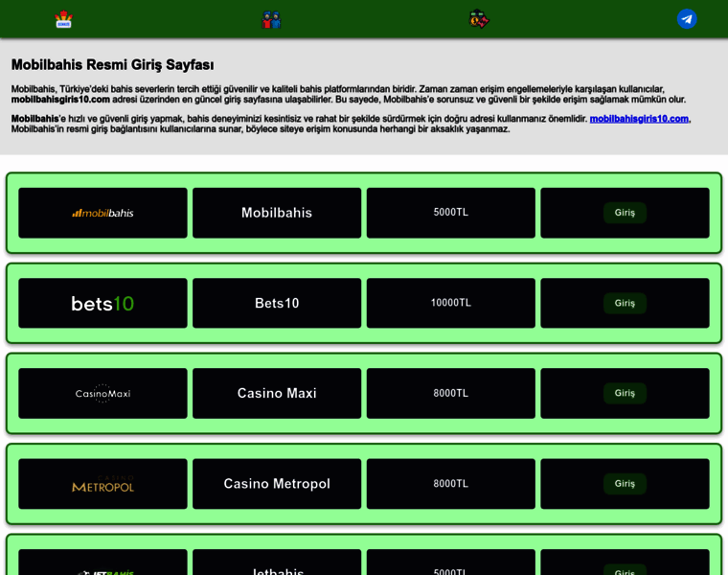Select the Mobilbahis name cell
728x575 pixels.
tap(277, 213)
